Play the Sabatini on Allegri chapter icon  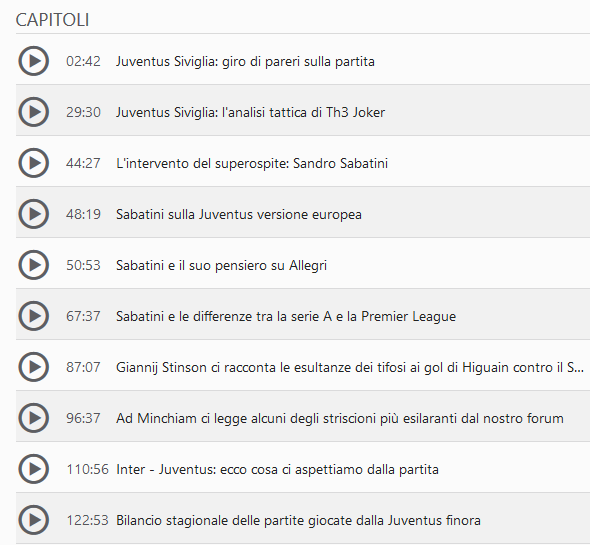point(33,265)
